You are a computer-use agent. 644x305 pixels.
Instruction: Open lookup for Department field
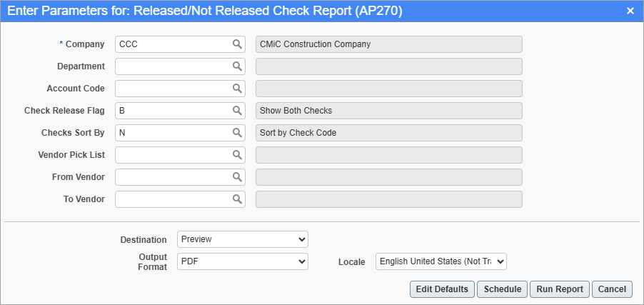click(237, 66)
